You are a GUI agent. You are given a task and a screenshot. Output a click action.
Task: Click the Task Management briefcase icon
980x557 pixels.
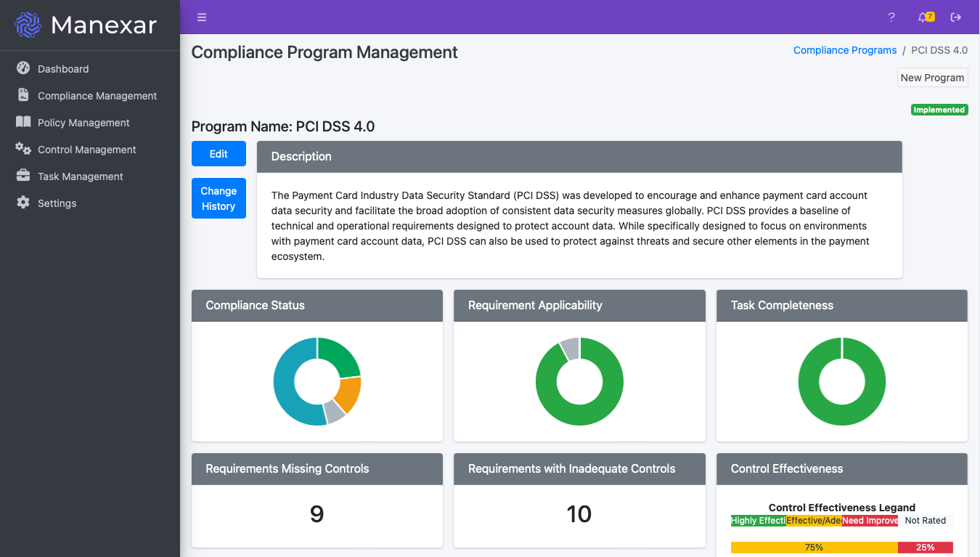[x=23, y=176]
